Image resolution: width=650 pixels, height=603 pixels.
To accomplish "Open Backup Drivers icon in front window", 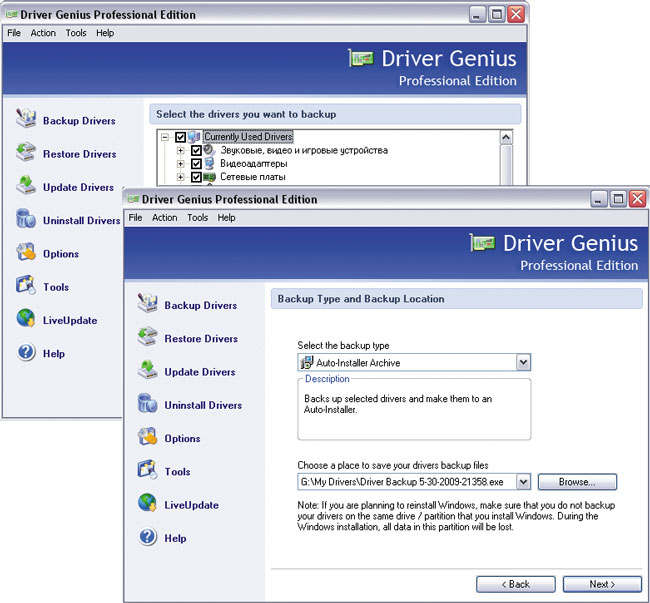I will tap(148, 303).
